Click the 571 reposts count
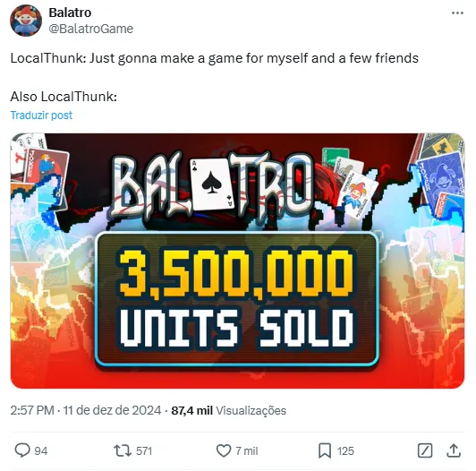 (x=144, y=451)
